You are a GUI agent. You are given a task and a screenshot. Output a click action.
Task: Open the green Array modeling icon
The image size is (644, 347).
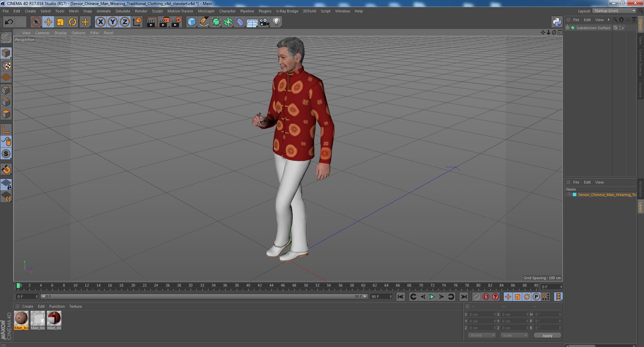pyautogui.click(x=228, y=22)
